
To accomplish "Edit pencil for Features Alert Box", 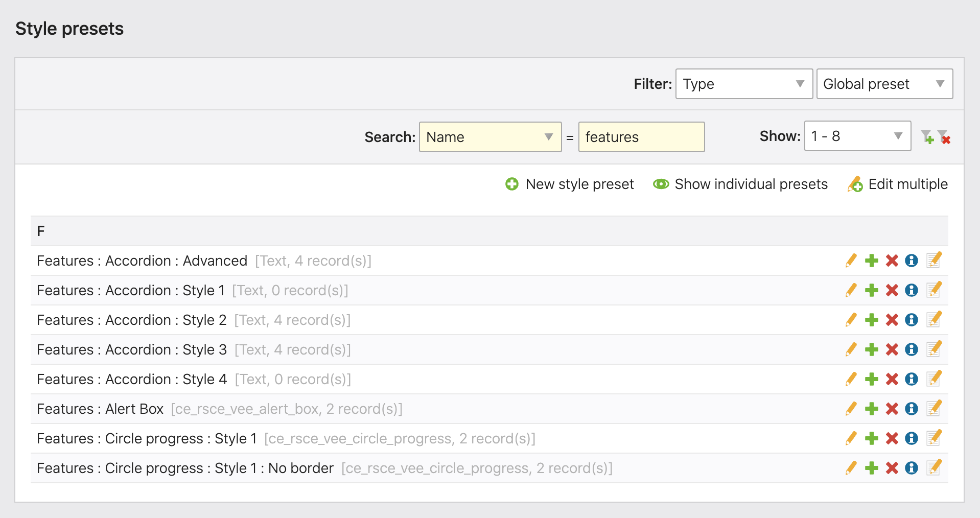I will tap(851, 409).
